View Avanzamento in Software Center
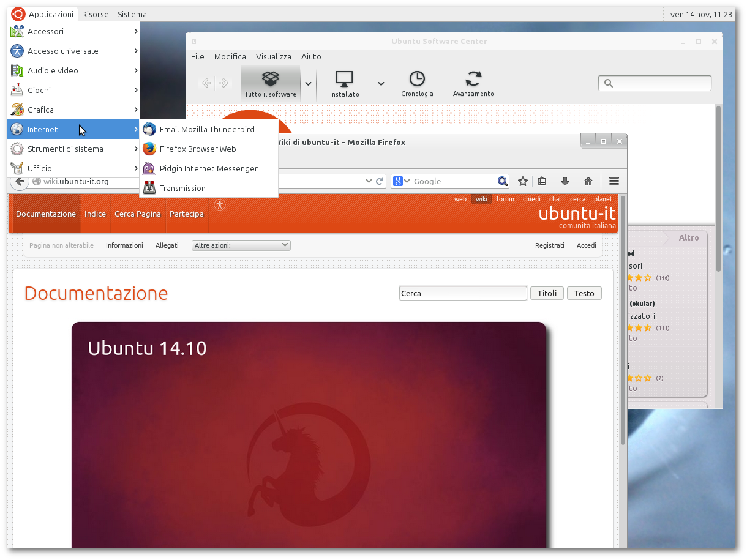Viewport: 747px width, 560px height. pyautogui.click(x=473, y=84)
